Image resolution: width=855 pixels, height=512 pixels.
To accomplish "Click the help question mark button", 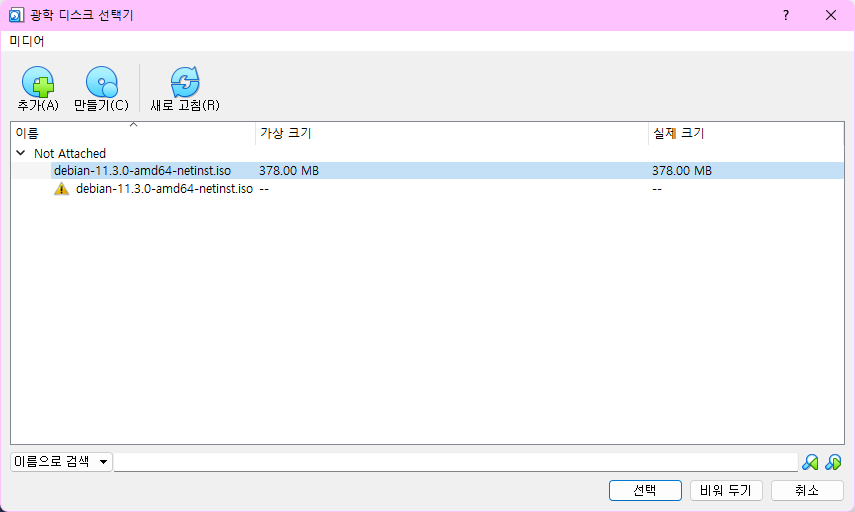I will [x=786, y=15].
